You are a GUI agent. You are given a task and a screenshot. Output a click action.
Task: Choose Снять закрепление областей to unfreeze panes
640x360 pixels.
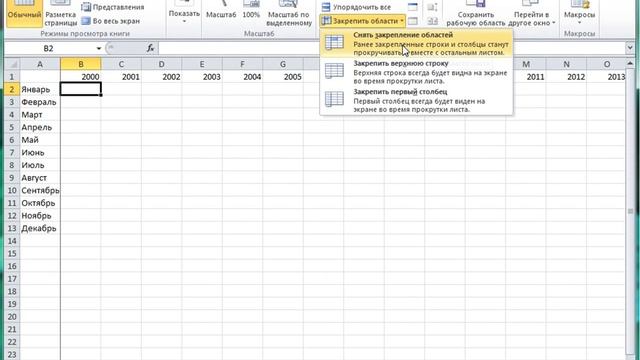coord(416,43)
